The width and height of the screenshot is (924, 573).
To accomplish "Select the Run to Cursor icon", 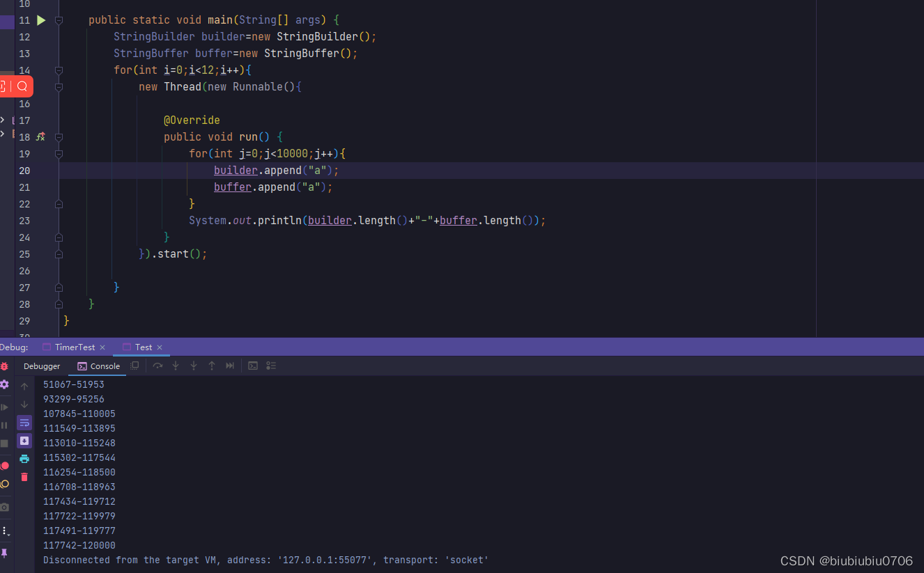I will point(229,366).
